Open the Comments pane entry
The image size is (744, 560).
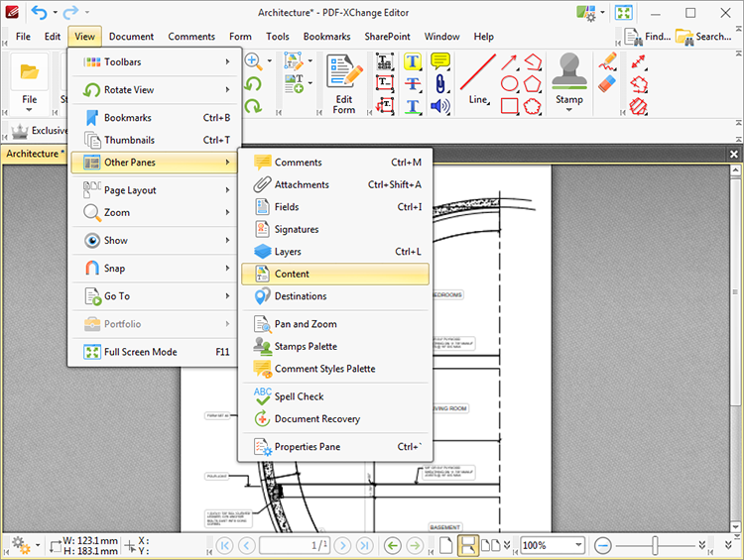335,163
